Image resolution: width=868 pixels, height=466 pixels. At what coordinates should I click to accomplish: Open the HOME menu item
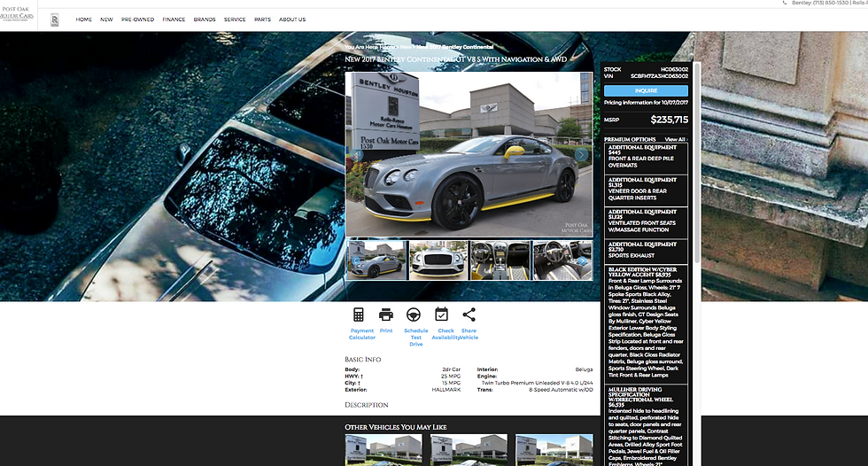(x=83, y=19)
